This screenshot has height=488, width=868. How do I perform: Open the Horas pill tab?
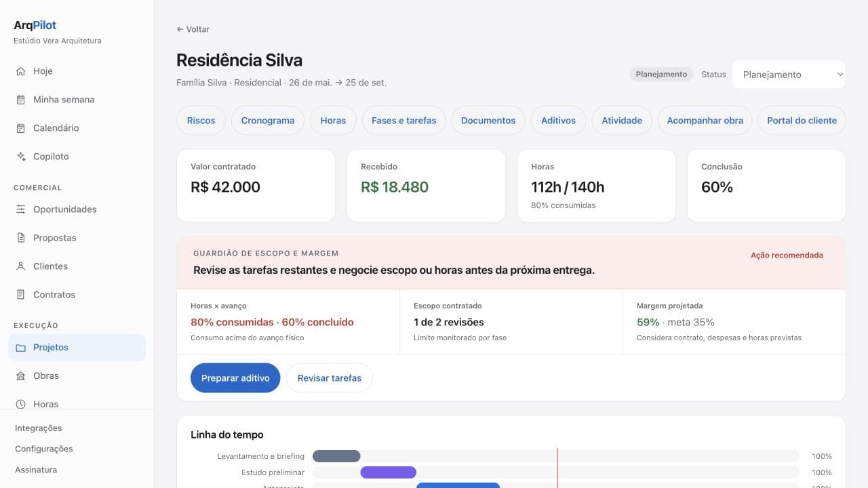pos(333,121)
